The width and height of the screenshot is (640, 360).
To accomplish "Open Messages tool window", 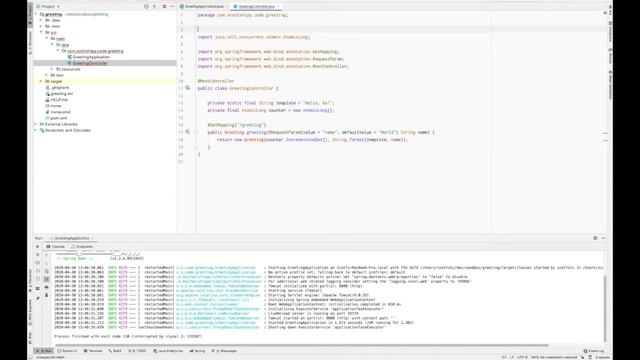I will (224, 351).
